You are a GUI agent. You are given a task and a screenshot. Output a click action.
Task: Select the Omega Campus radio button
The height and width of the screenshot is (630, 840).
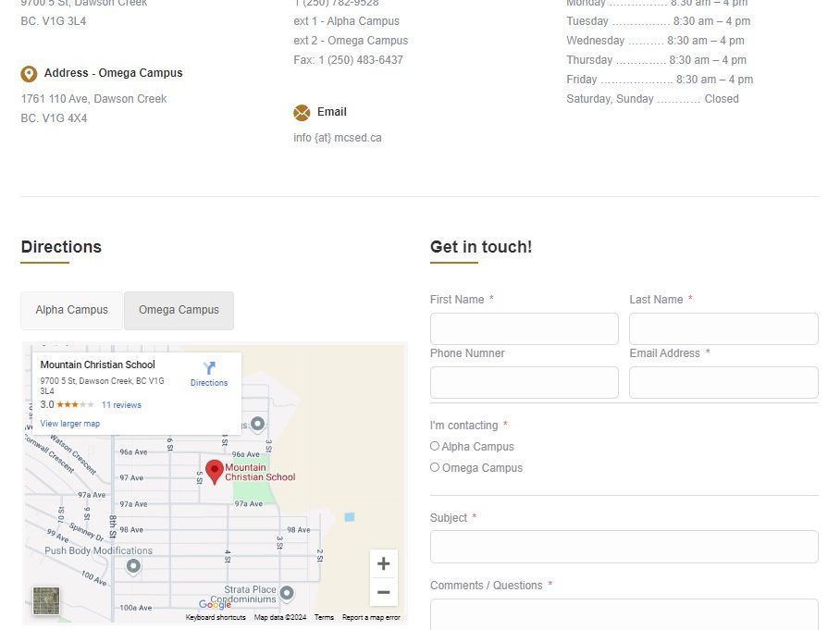(435, 467)
